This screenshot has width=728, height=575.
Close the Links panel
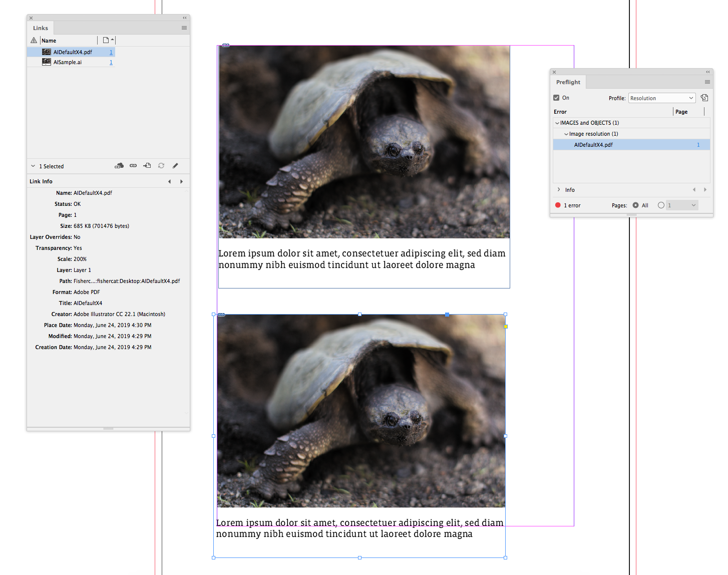click(x=31, y=18)
